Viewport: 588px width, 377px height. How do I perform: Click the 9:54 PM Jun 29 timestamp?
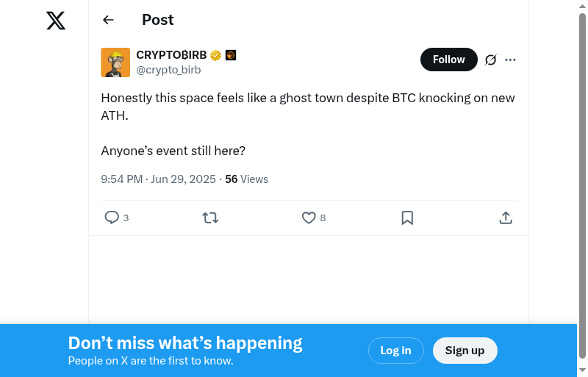158,179
